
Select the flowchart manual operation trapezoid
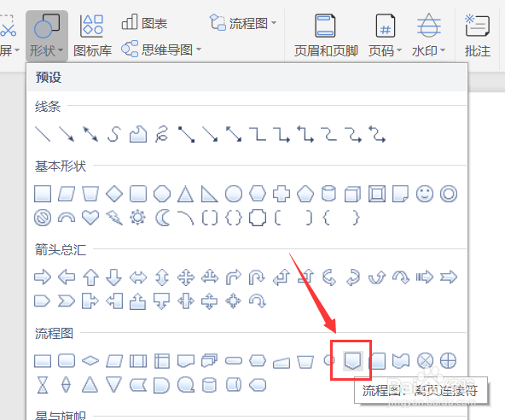coord(305,361)
